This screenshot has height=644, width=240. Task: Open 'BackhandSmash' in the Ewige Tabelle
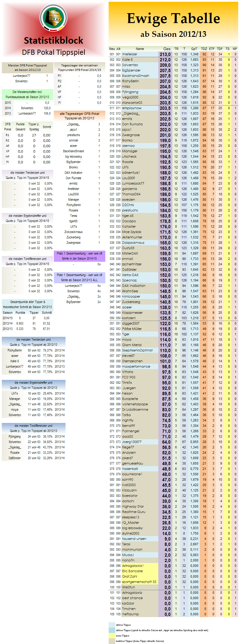tap(135, 76)
